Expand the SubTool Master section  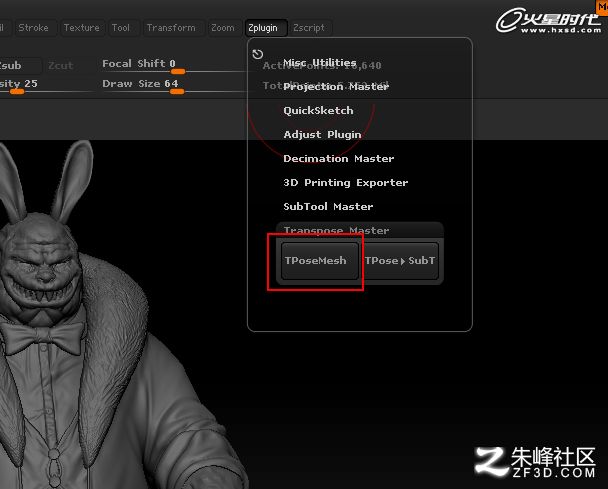[328, 207]
